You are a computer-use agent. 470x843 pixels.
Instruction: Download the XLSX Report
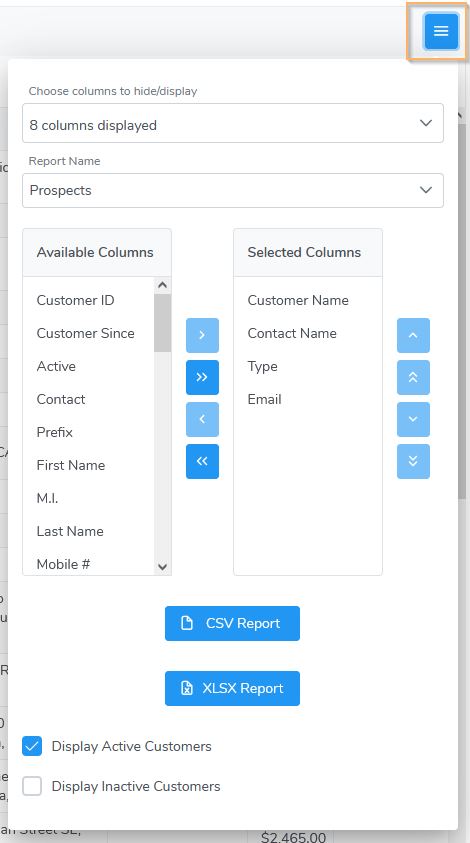(x=232, y=688)
